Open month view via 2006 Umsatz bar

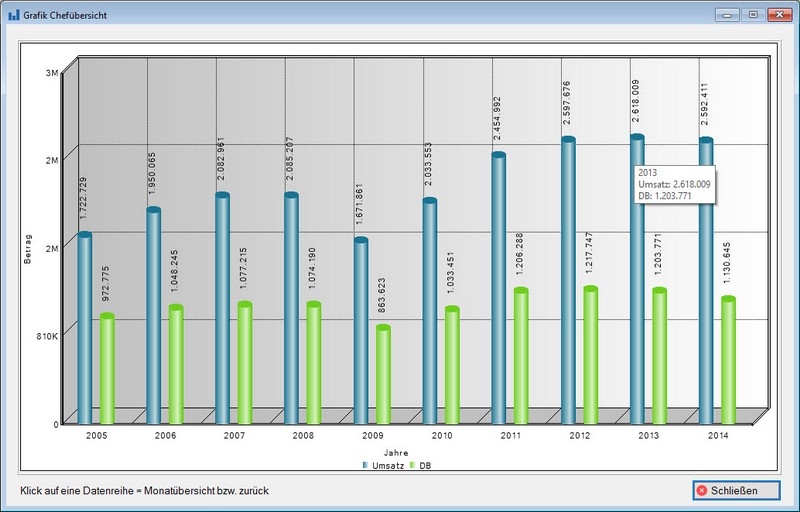click(x=154, y=318)
